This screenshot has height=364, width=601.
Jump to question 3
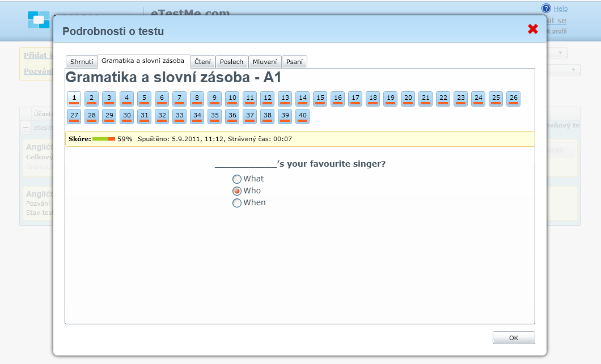point(109,99)
